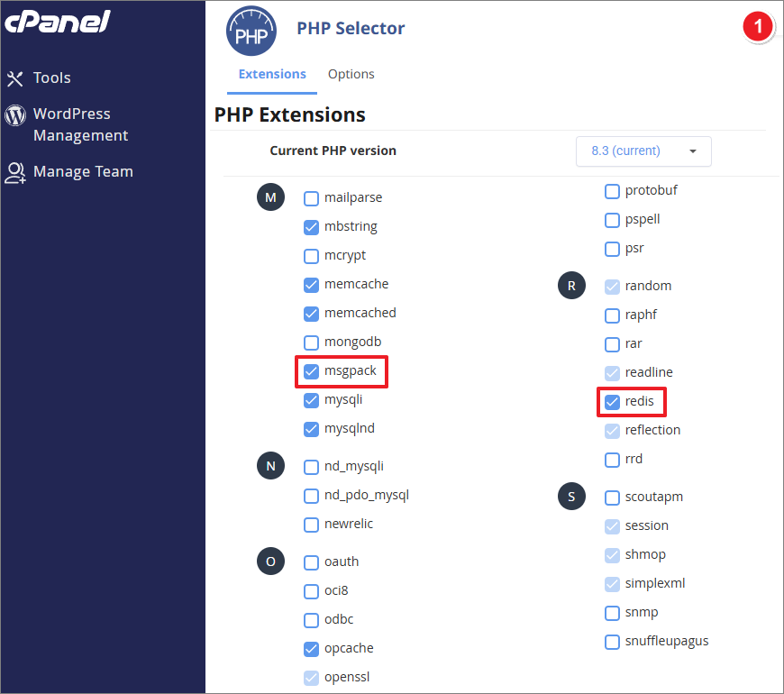Screen dimensions: 784x694
Task: Go to Manage Team
Action: (x=83, y=171)
